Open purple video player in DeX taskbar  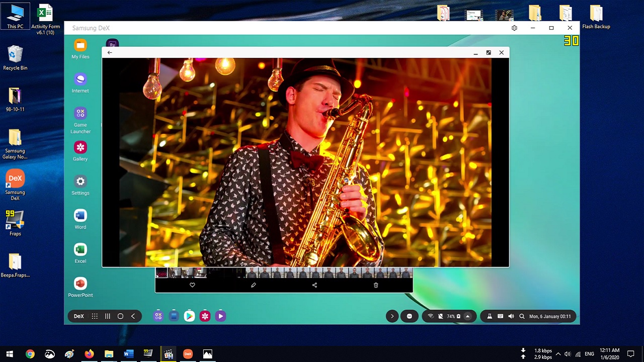[x=220, y=316]
